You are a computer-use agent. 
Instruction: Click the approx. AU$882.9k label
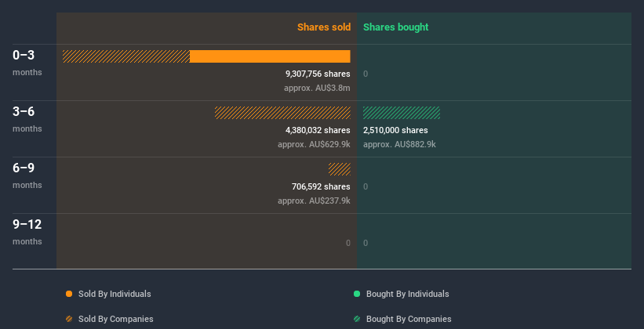[x=399, y=144]
